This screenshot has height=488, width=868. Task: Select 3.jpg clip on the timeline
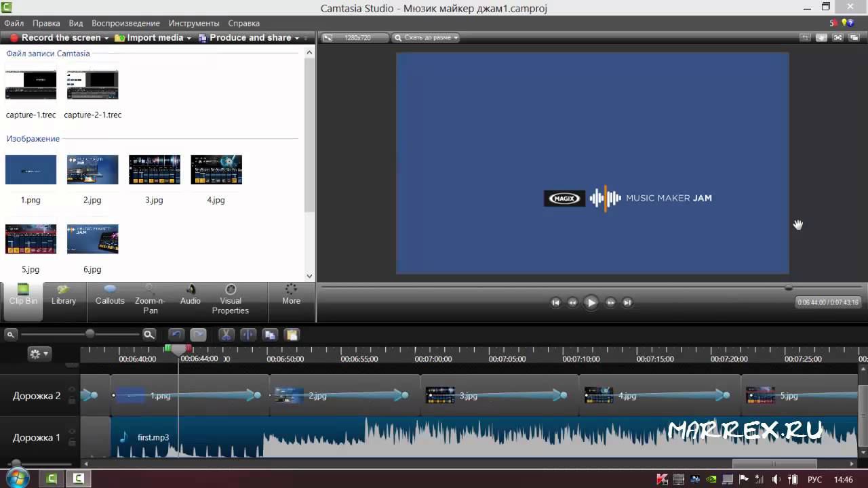500,395
